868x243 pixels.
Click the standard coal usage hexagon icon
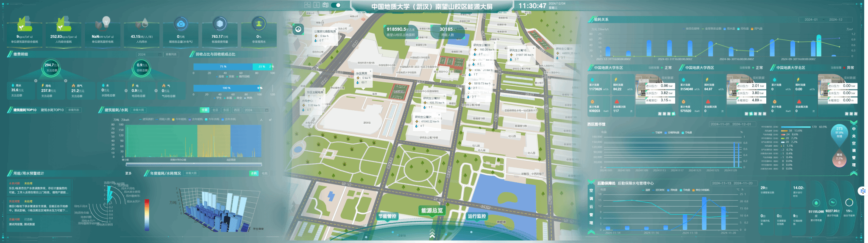coord(220,24)
